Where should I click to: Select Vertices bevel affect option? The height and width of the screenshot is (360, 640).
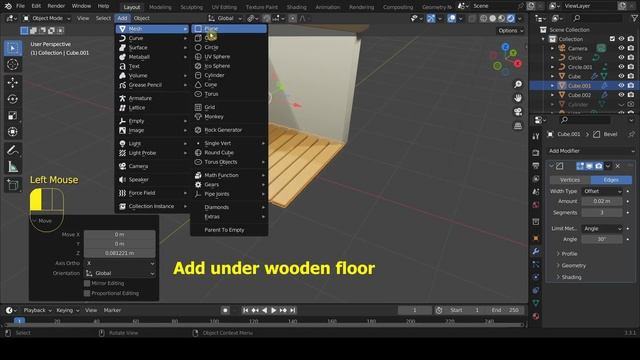point(570,180)
